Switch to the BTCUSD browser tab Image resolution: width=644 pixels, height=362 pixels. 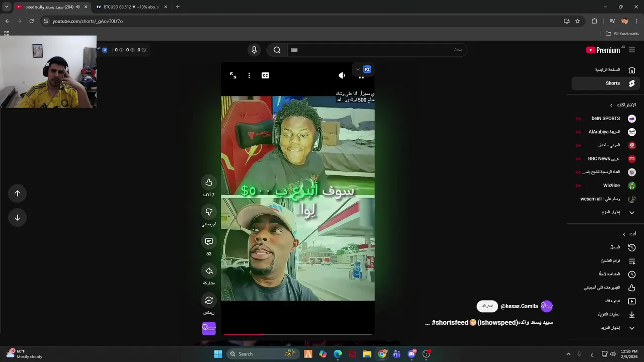pos(132,7)
